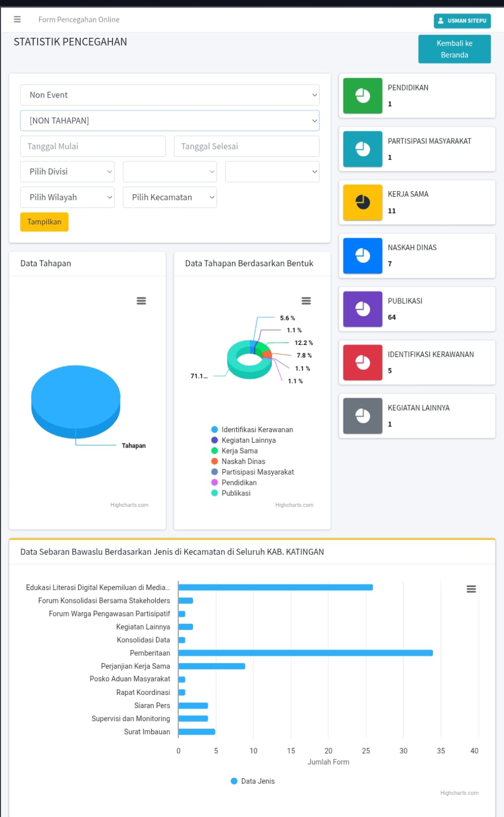The image size is (504, 817).
Task: Toggle Publikasi legend series
Action: (231, 493)
